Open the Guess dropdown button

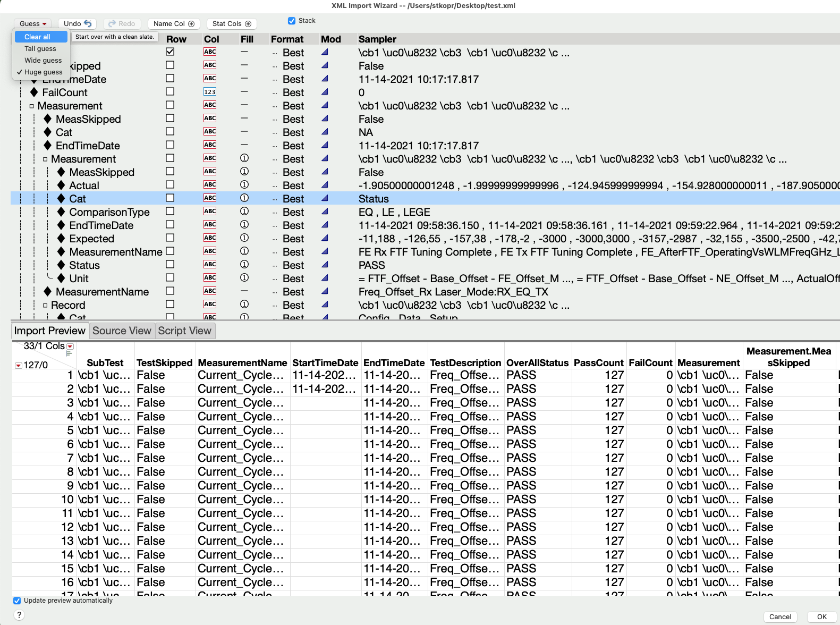click(33, 24)
